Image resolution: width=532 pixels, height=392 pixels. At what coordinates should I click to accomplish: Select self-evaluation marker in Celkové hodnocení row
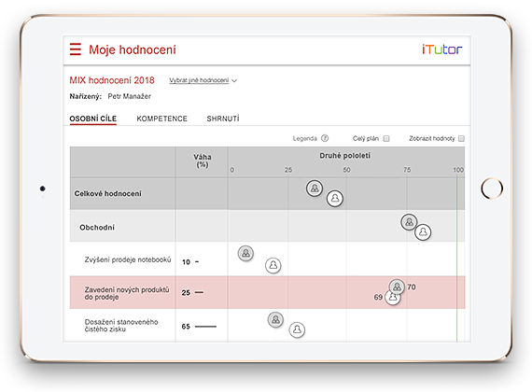335,198
